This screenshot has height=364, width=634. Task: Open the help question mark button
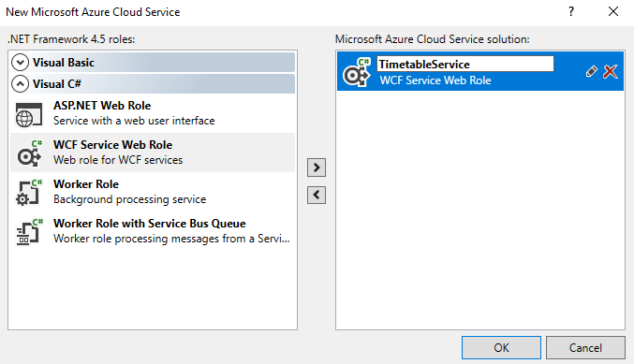571,12
